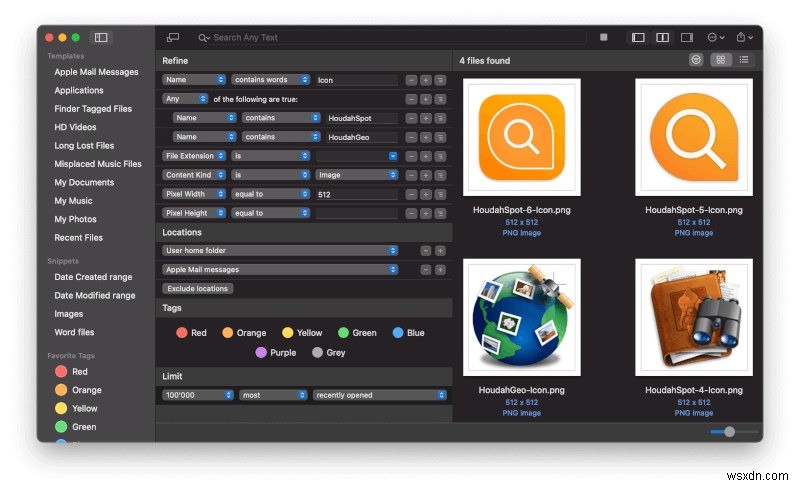Click the filter results icon

coord(696,60)
